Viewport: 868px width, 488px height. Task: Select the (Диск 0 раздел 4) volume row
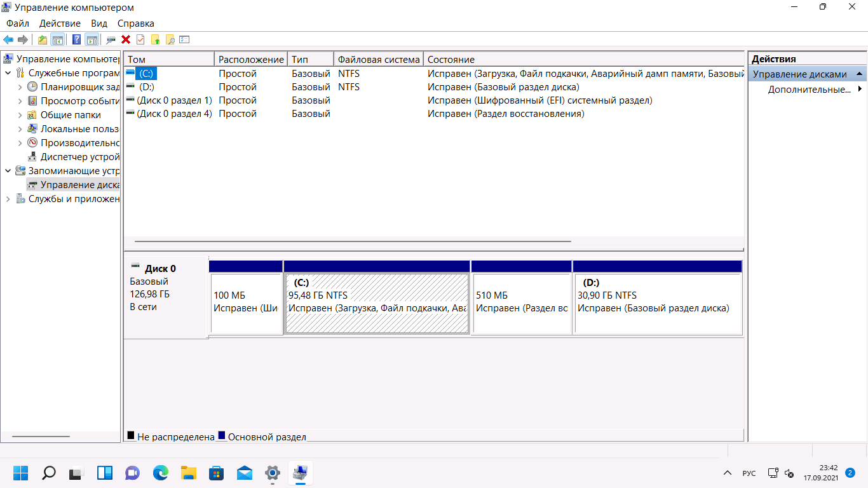[x=433, y=114]
